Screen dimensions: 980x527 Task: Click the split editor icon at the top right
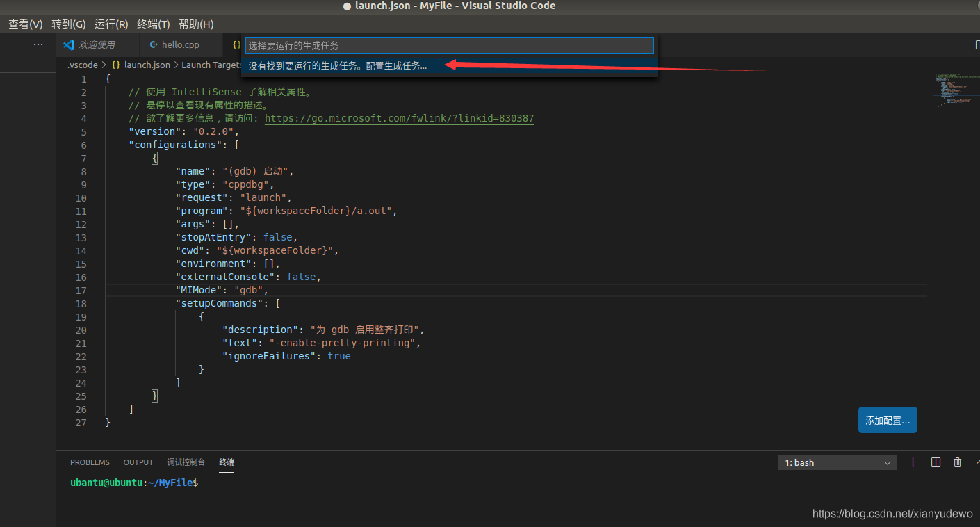[x=977, y=44]
